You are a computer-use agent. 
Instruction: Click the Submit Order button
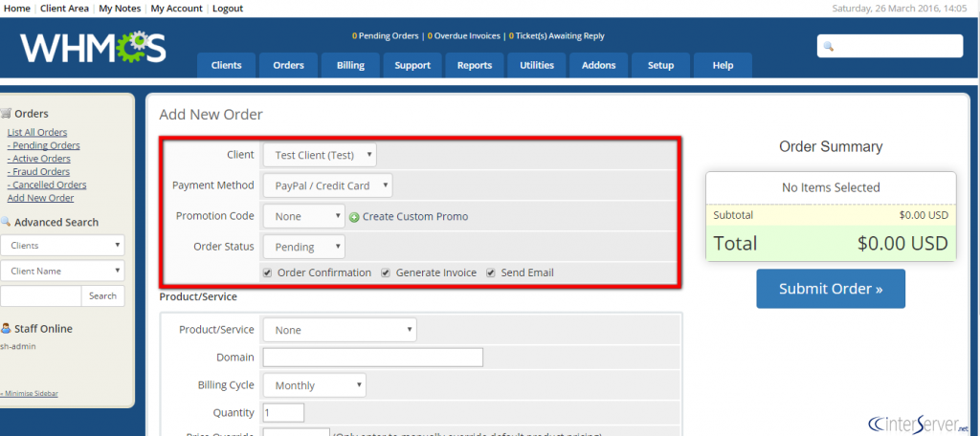[831, 289]
